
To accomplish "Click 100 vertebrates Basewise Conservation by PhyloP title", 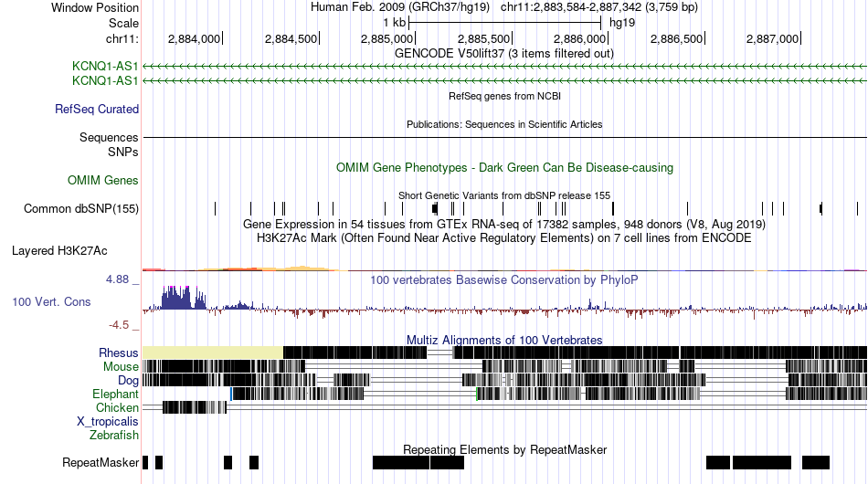I will pyautogui.click(x=504, y=279).
